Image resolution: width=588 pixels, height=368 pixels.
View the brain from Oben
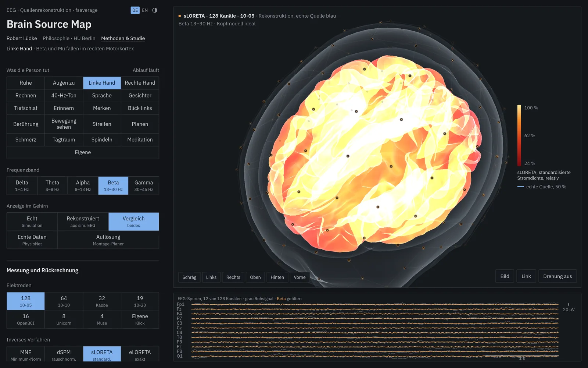[x=255, y=277]
